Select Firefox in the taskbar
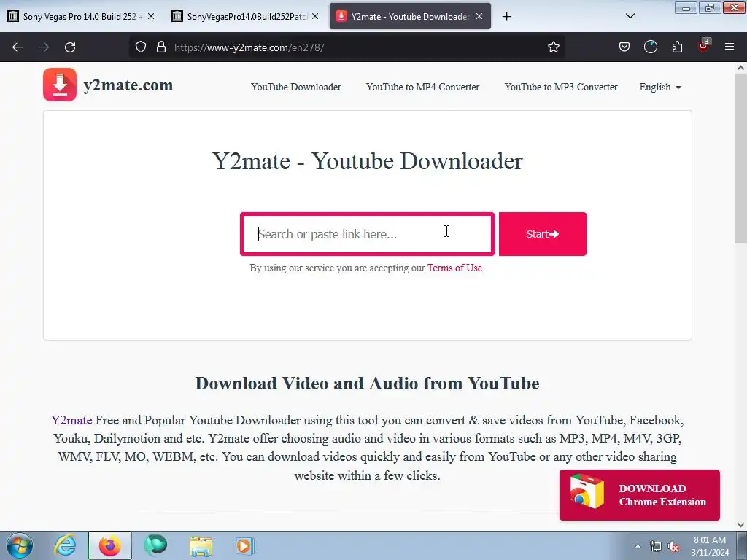 tap(110, 545)
